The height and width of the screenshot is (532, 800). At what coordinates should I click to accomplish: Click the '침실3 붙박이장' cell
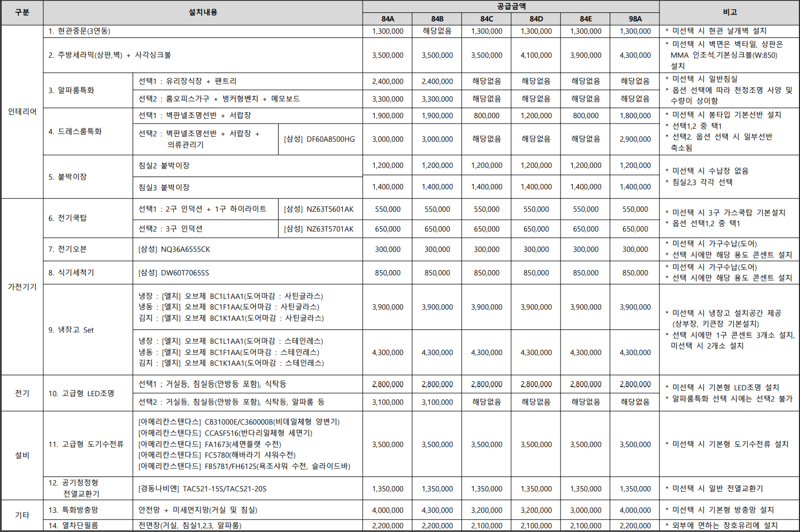coord(248,188)
